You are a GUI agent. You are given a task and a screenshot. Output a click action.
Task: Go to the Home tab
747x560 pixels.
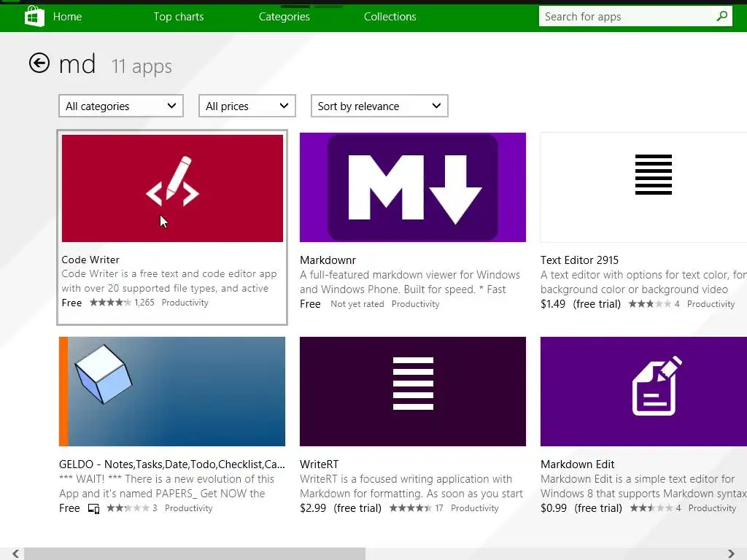[67, 17]
